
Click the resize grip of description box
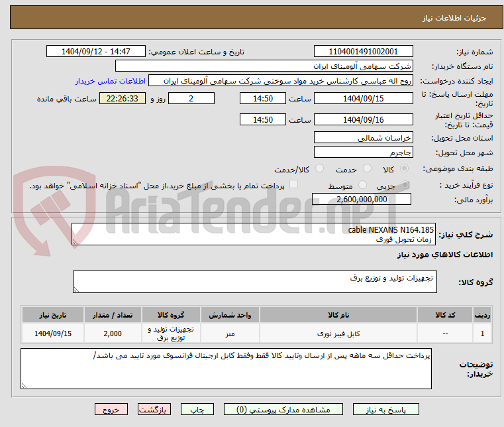pos(76,241)
